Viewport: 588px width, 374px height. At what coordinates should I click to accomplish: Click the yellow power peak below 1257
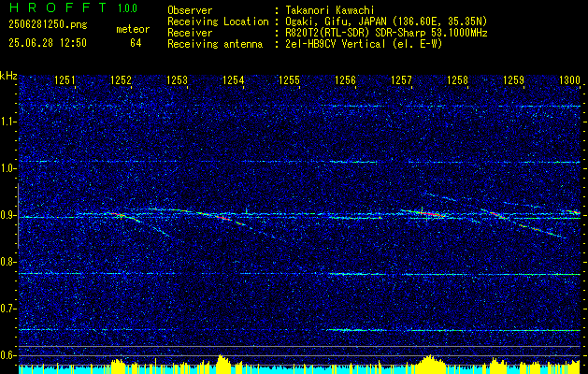click(x=429, y=363)
